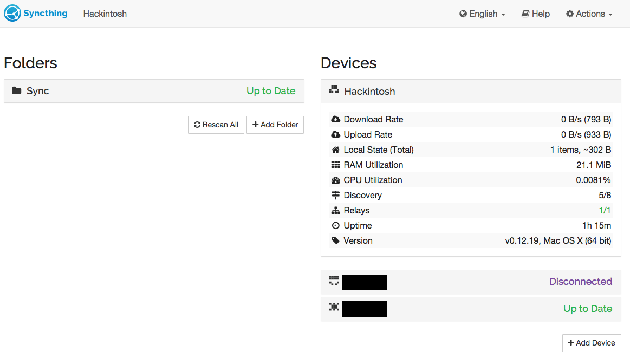Click the Add Folder button
This screenshot has height=364, width=630.
click(275, 125)
